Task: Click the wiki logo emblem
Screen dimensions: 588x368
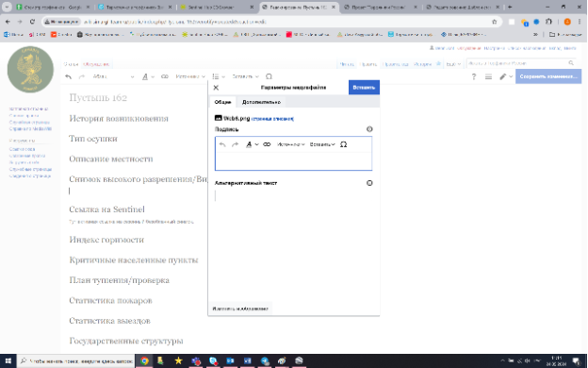Action: [x=30, y=70]
